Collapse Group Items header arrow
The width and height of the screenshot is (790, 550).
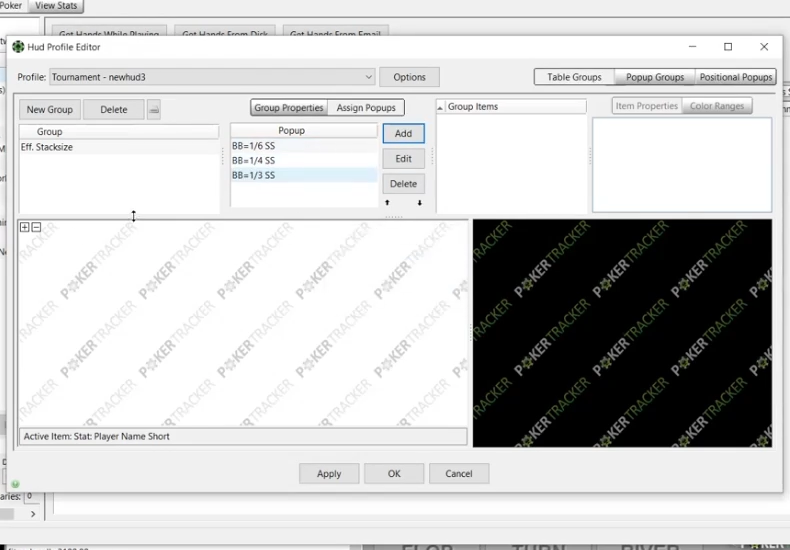click(440, 107)
